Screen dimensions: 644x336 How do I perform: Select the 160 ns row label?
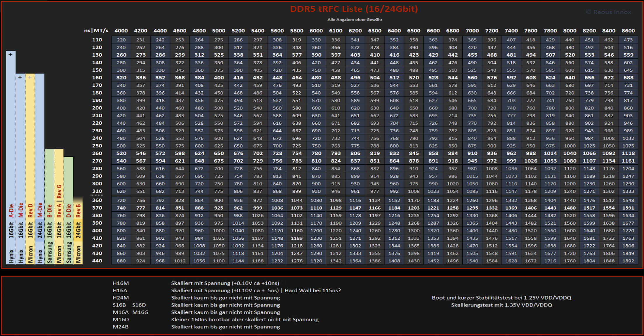[x=97, y=78]
